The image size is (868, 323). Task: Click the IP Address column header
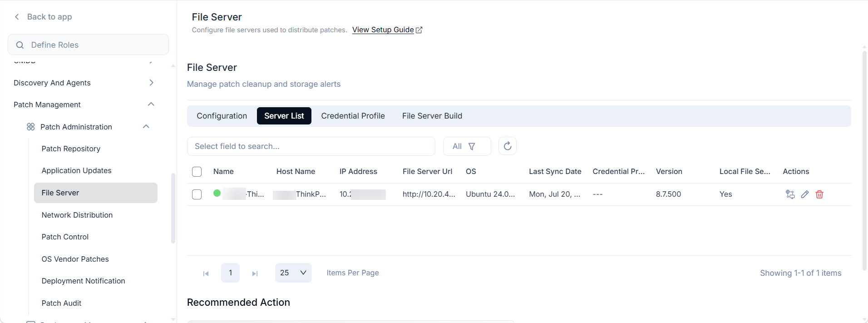pyautogui.click(x=358, y=171)
